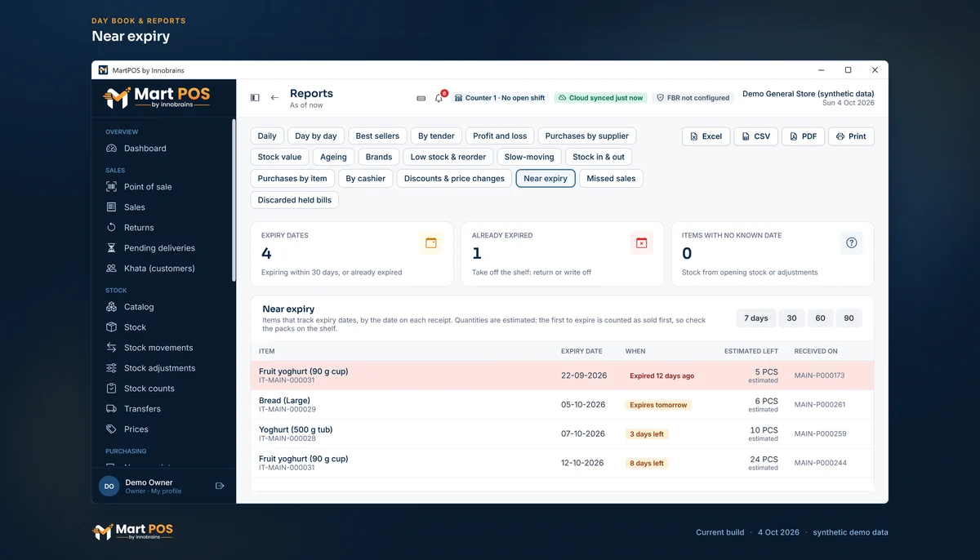The image size is (980, 560).
Task: Click receipt MAIN-P000173 in Received On column
Action: [819, 376]
